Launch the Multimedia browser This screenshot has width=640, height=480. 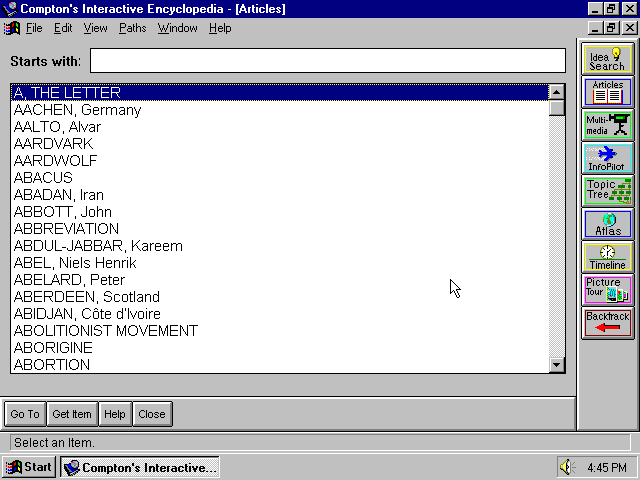pyautogui.click(x=608, y=125)
